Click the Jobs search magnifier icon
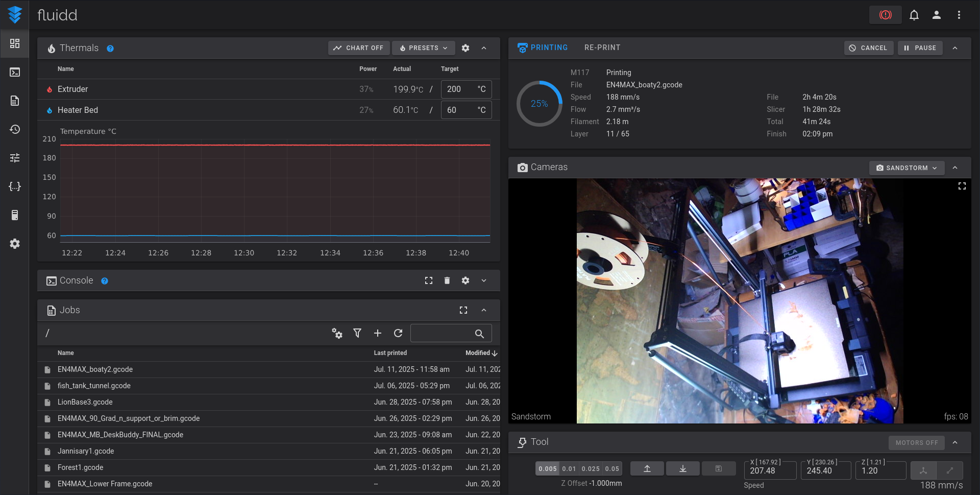Viewport: 980px width, 495px height. click(x=479, y=334)
